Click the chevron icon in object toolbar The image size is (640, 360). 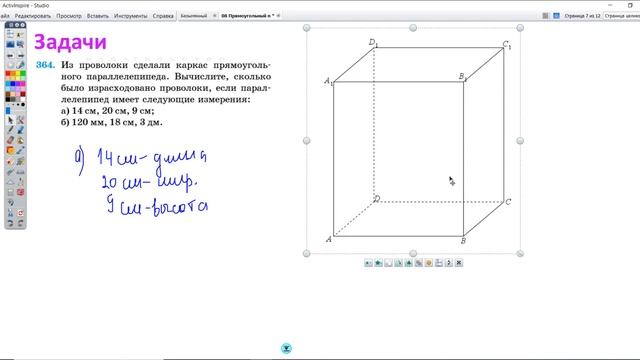coord(449,263)
